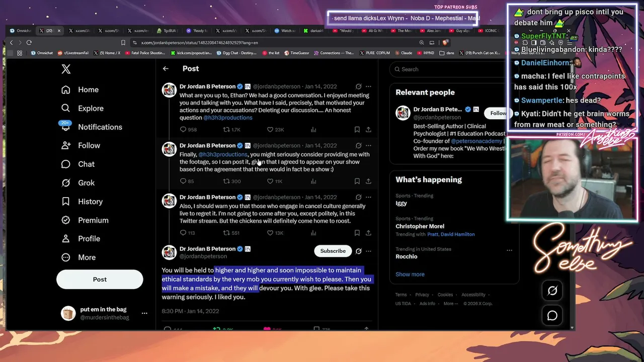Open the Claude bookmark
The height and width of the screenshot is (362, 644).
point(403,53)
